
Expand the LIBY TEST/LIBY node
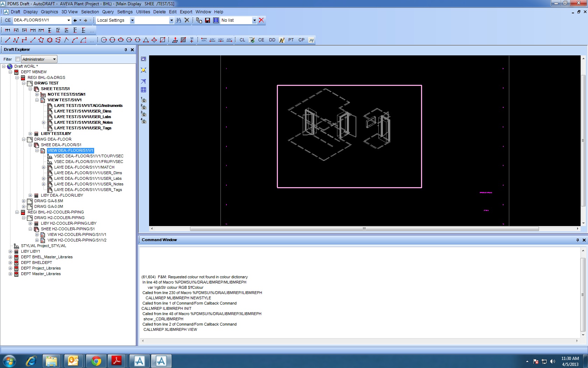[x=30, y=134]
